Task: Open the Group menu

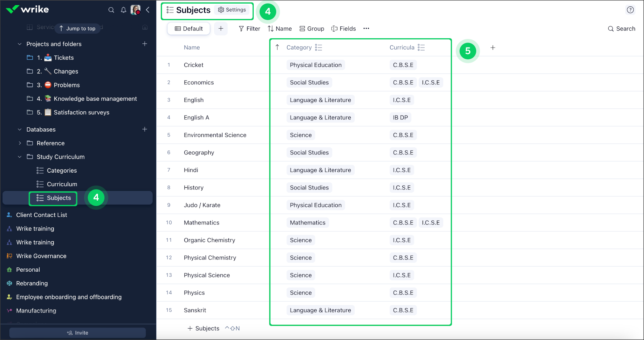Action: [x=312, y=29]
